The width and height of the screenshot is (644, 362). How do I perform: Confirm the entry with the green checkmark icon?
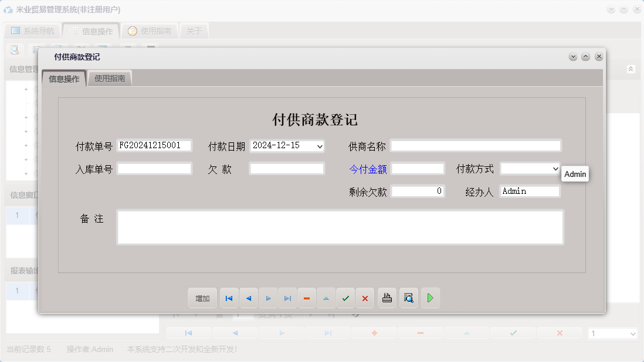(x=345, y=298)
